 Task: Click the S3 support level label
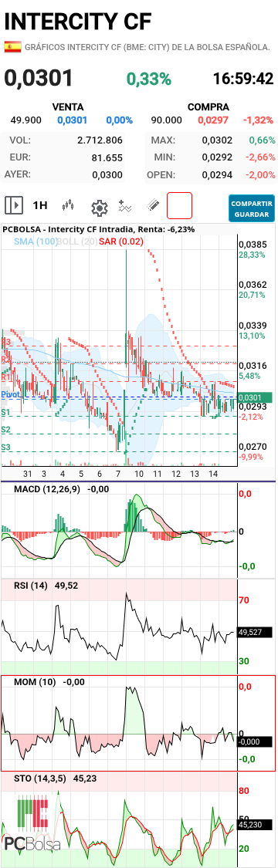point(6,448)
